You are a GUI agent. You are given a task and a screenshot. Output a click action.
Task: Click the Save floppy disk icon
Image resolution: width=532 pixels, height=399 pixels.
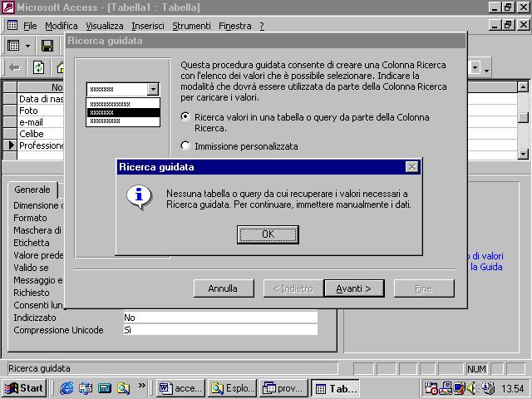(x=47, y=46)
